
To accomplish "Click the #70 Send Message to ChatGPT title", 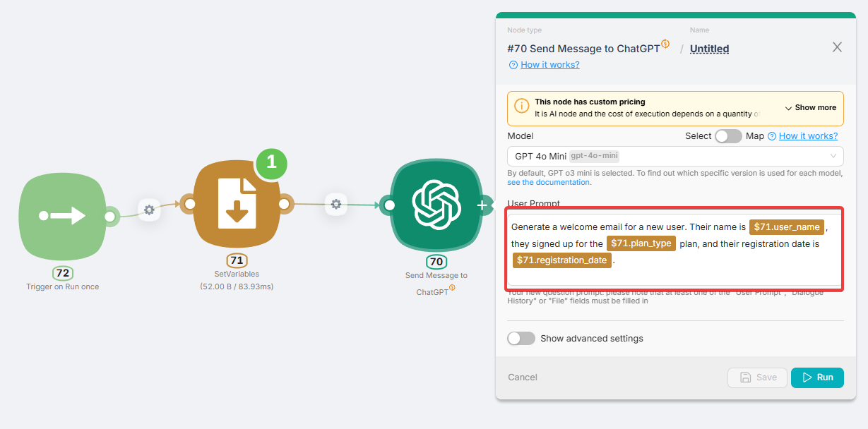I will tap(583, 49).
